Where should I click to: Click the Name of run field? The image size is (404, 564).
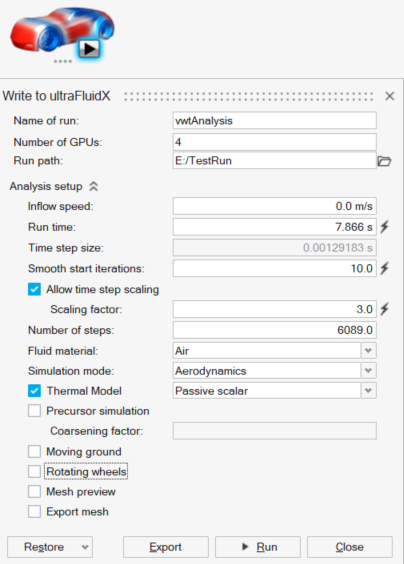(x=274, y=120)
